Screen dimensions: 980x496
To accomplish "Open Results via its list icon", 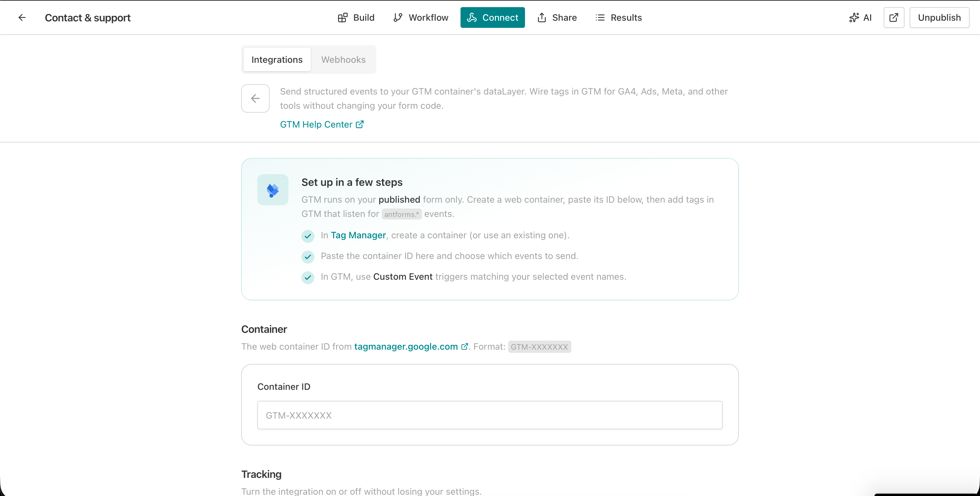I will pos(600,17).
